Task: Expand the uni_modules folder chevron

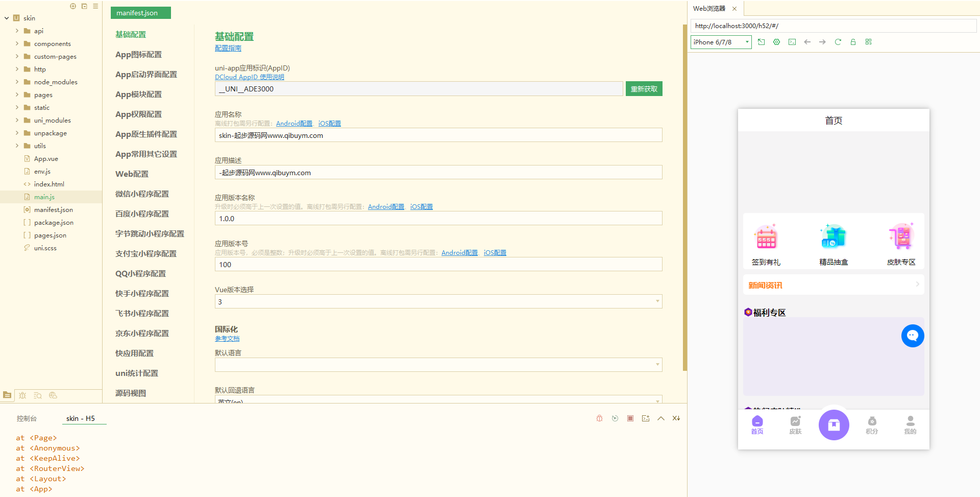Action: coord(17,120)
